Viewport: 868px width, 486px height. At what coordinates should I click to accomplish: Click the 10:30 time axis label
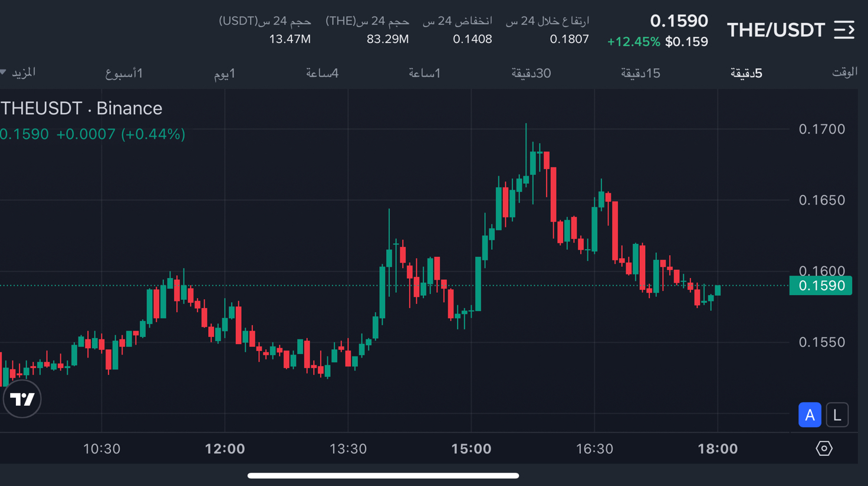101,449
